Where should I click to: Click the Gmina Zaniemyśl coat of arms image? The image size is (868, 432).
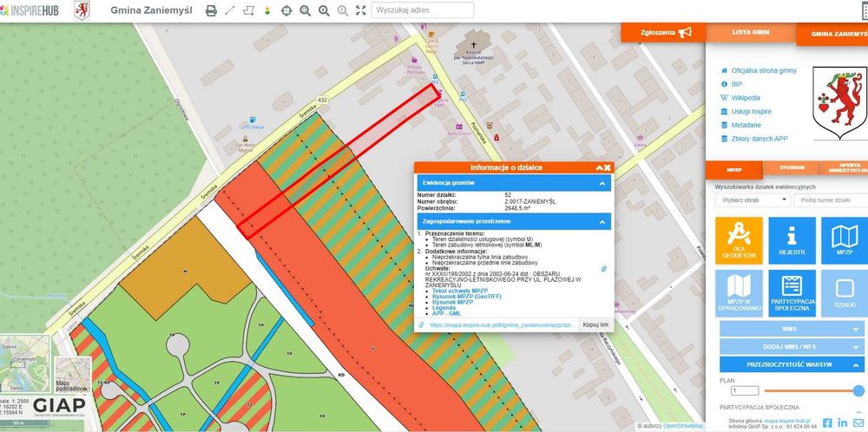point(839,103)
